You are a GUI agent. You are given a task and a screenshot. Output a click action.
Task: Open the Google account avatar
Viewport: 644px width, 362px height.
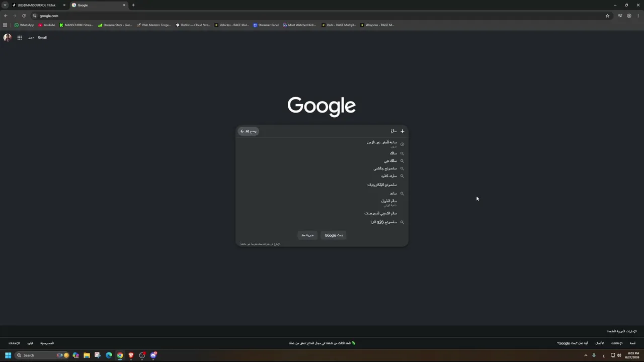[7, 37]
